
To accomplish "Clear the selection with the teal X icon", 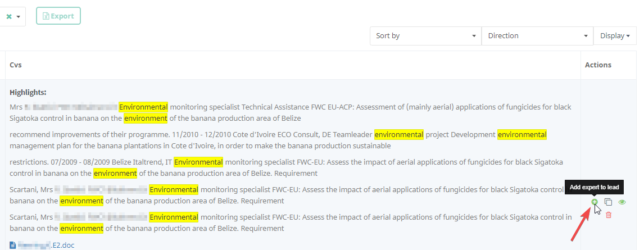I will [9, 16].
